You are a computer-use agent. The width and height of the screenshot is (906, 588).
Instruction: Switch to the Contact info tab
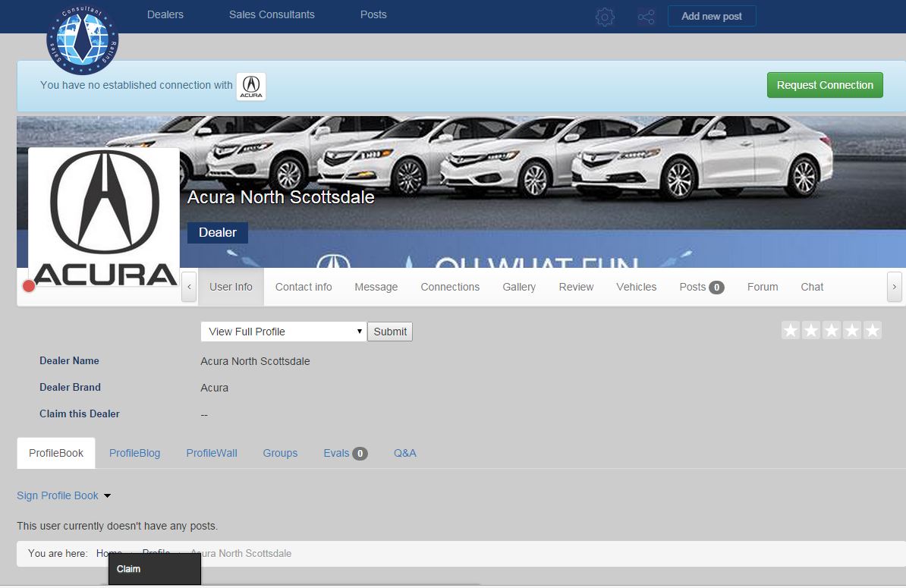(x=304, y=287)
